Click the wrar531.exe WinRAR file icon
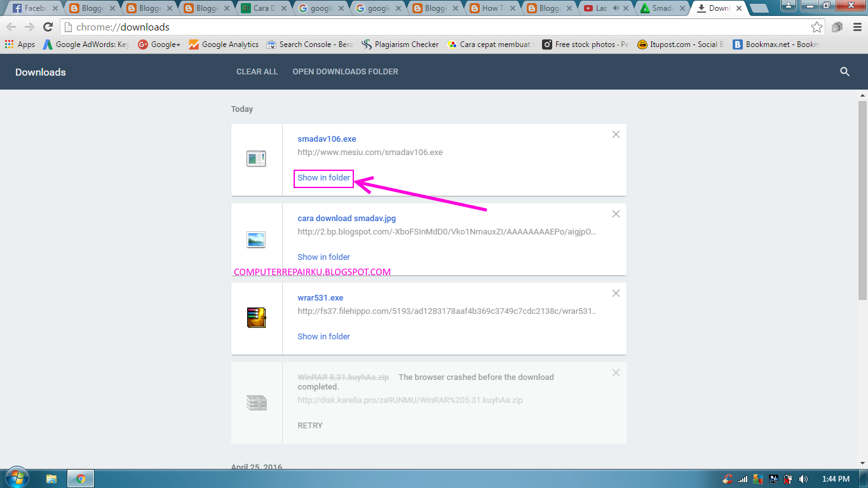This screenshot has height=488, width=868. click(256, 318)
